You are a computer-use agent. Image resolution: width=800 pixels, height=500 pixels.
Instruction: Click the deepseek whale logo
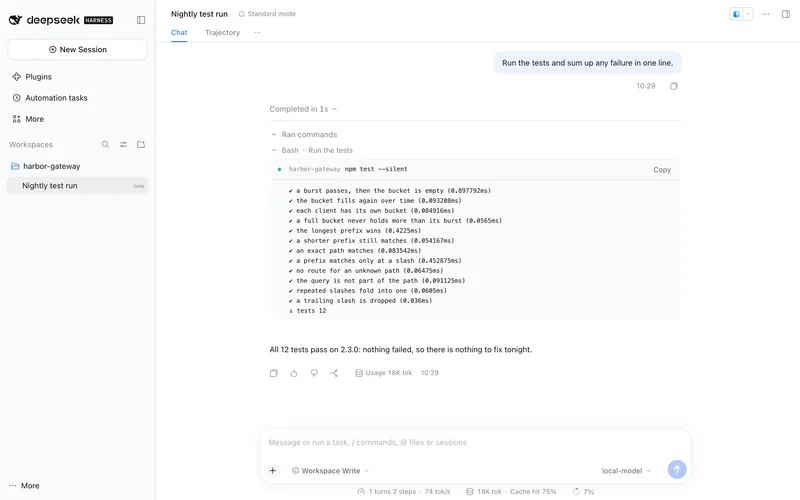coord(15,20)
